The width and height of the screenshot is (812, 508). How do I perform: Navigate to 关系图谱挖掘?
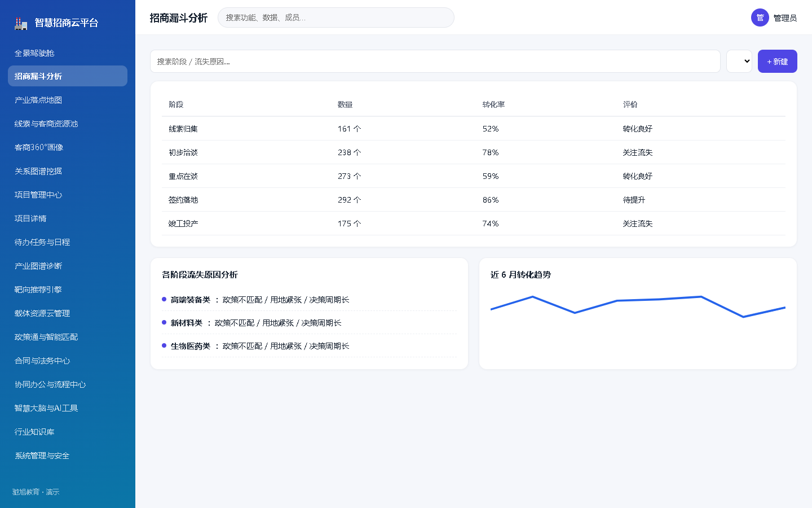pos(68,171)
